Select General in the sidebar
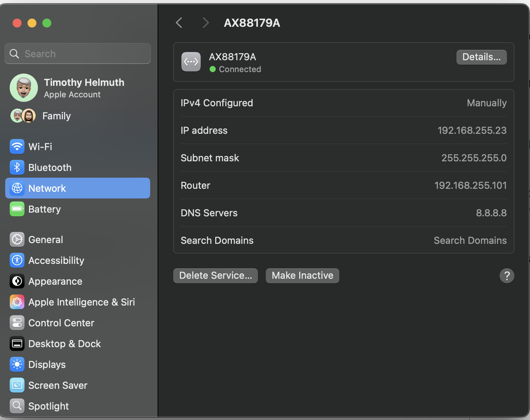The height and width of the screenshot is (420, 530). pyautogui.click(x=78, y=239)
